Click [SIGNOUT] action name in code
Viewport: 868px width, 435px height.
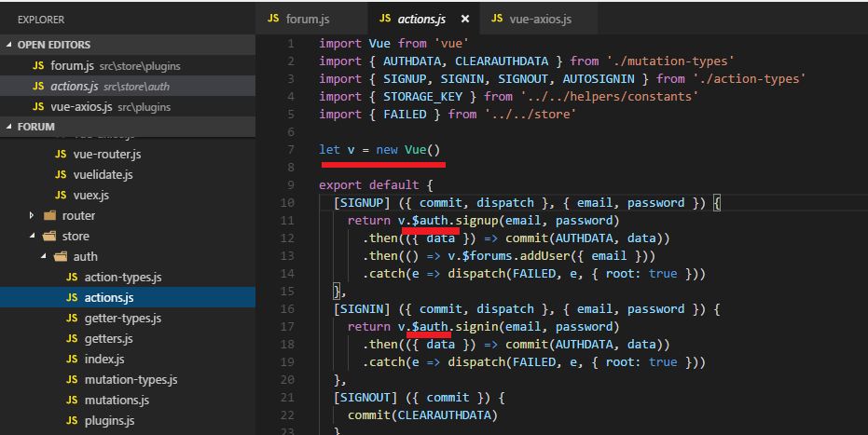tap(365, 398)
